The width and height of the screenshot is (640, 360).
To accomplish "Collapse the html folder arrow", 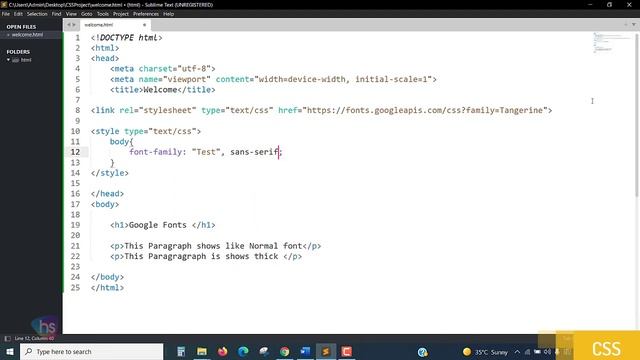I will tap(8, 60).
